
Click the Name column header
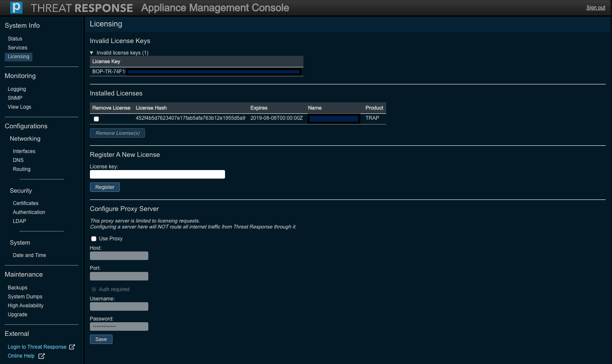[315, 108]
